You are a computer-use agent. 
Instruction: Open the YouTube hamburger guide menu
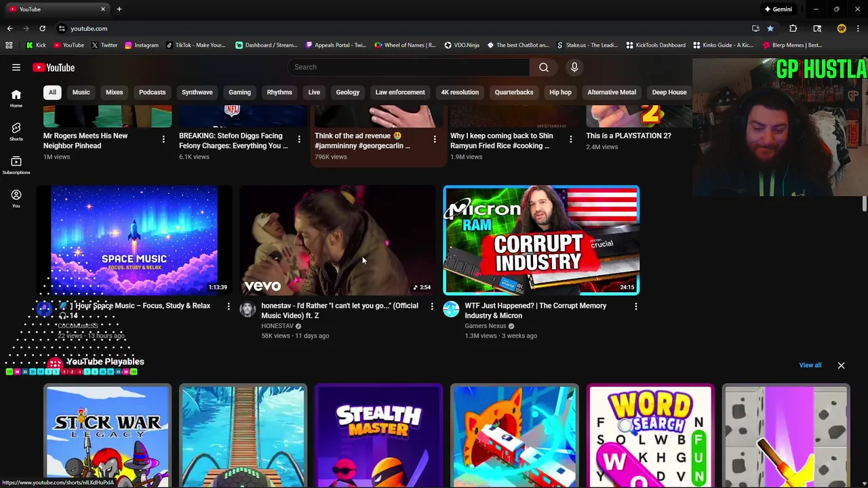16,67
